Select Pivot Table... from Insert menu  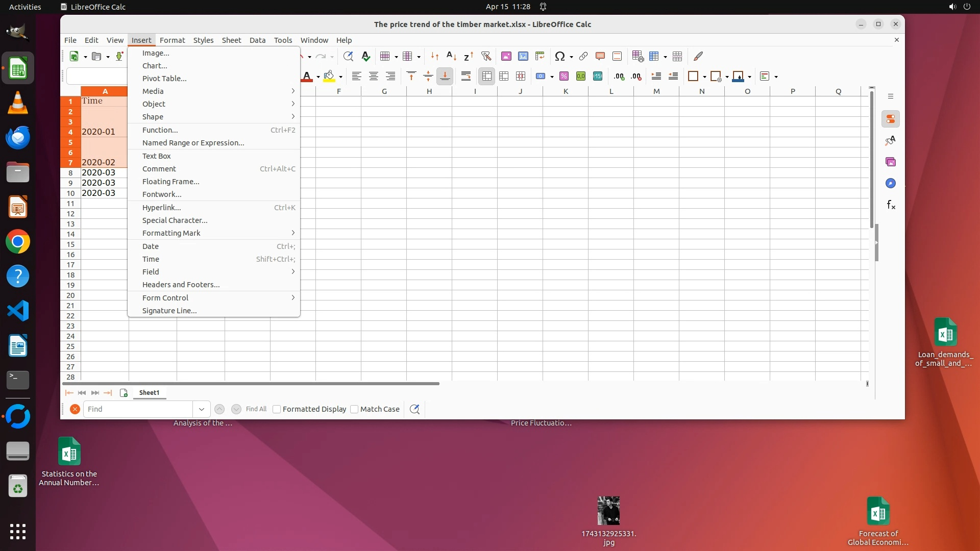[x=164, y=79]
